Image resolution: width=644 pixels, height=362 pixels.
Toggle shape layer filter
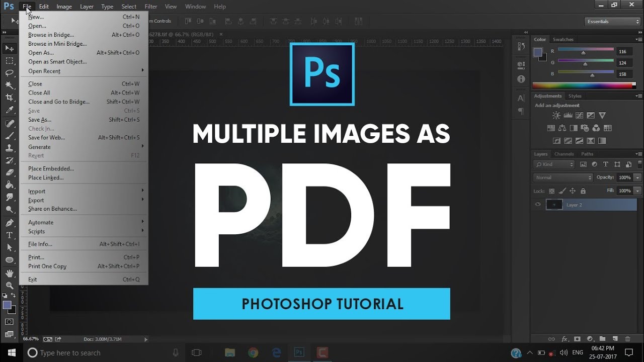(617, 164)
